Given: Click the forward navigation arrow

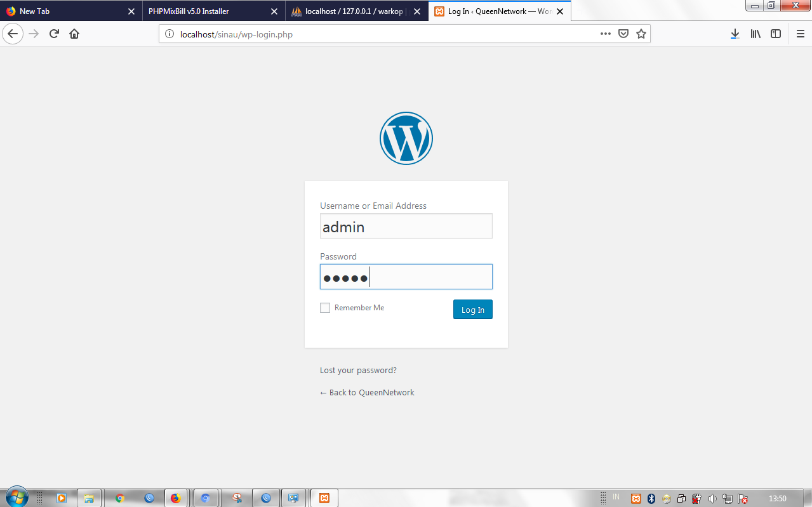Looking at the screenshot, I should 34,34.
